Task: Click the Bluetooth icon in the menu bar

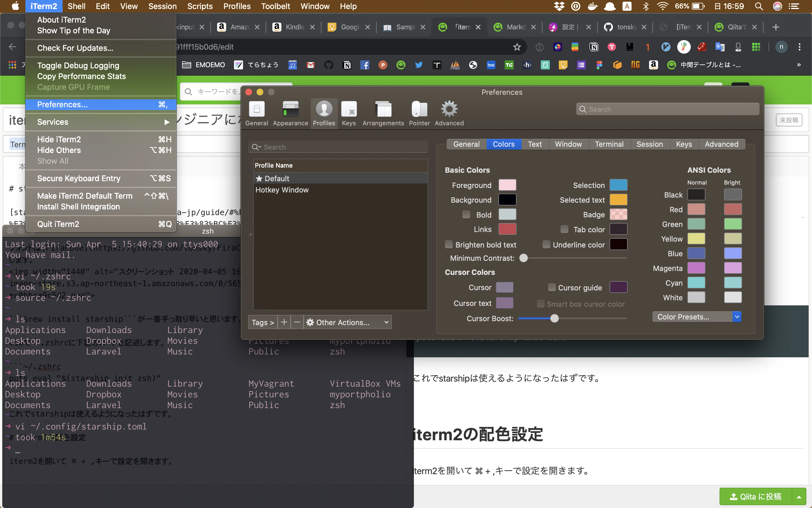Action: (646, 6)
